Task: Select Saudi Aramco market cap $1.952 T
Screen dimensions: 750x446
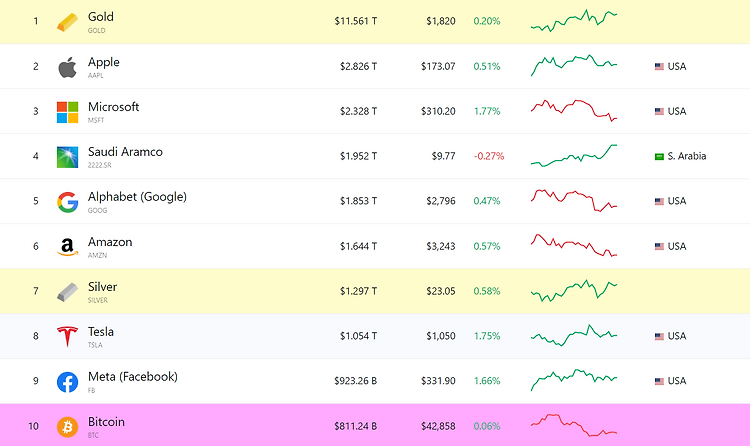Action: coord(358,156)
